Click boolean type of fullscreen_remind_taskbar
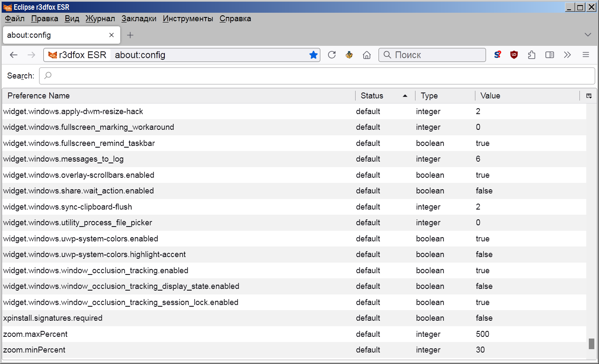 [x=430, y=143]
